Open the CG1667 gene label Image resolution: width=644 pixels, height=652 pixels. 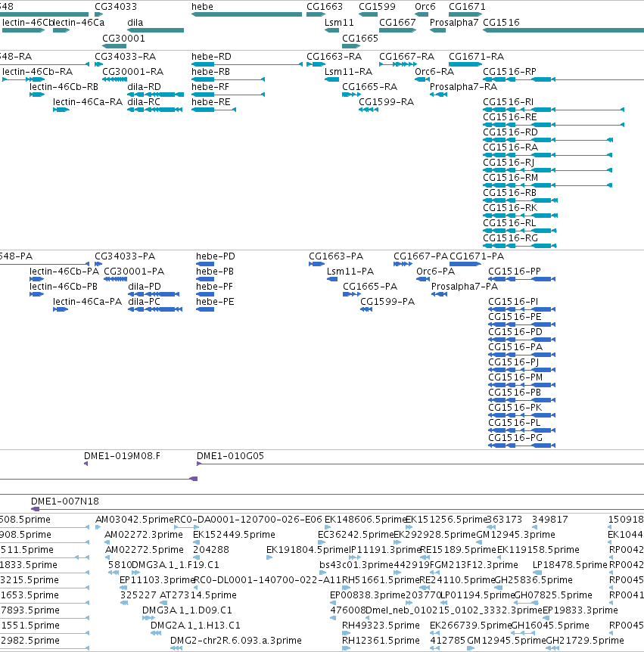[397, 23]
